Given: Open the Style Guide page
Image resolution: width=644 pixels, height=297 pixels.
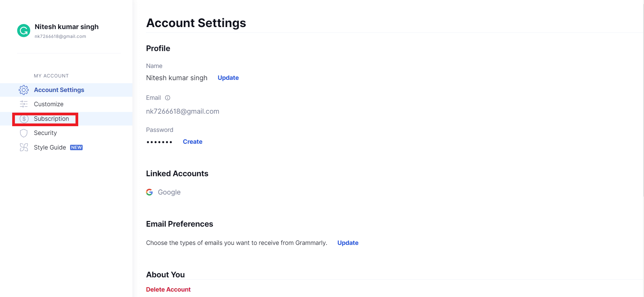Looking at the screenshot, I should [50, 147].
